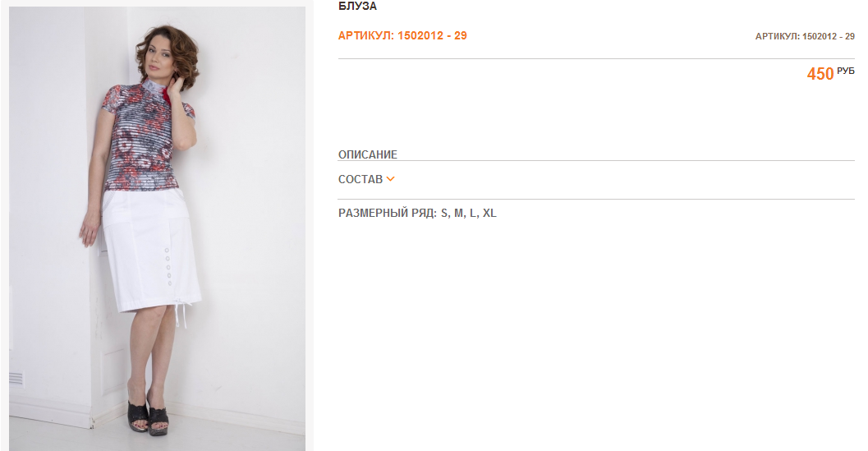Open the blouse product photo
The image size is (868, 451).
[157, 228]
